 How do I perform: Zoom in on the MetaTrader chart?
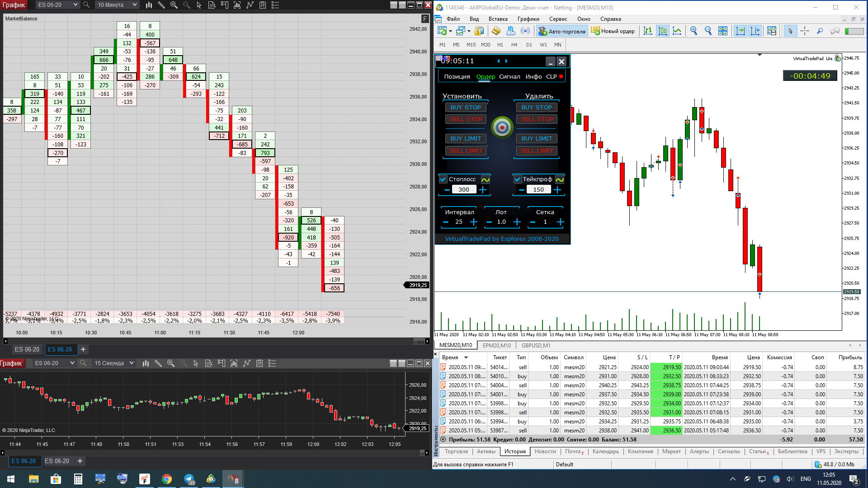pos(693,31)
